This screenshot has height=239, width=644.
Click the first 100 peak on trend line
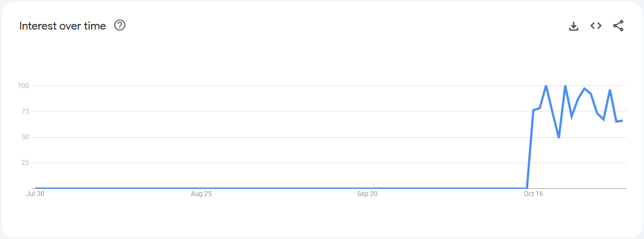[x=546, y=86]
